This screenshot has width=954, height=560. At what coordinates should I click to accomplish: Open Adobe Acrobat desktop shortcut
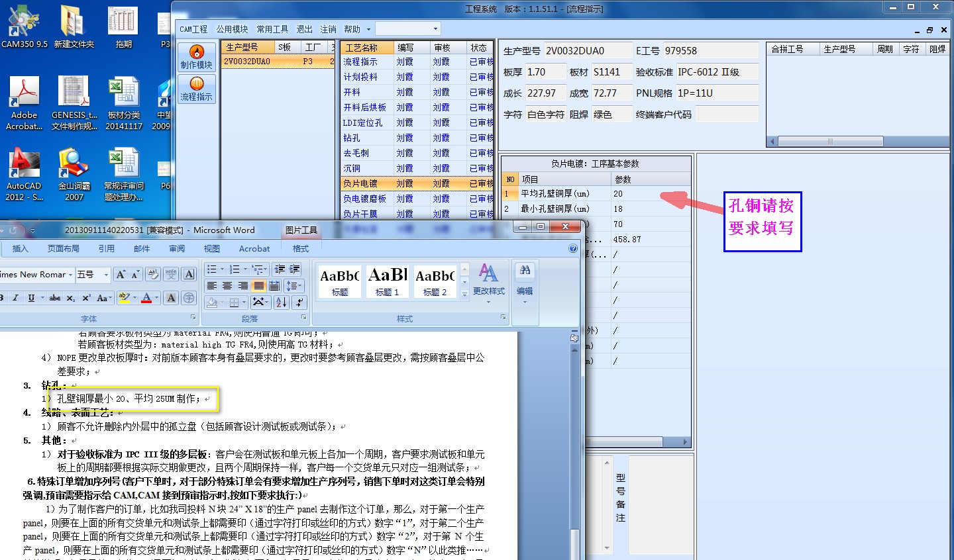click(x=24, y=103)
